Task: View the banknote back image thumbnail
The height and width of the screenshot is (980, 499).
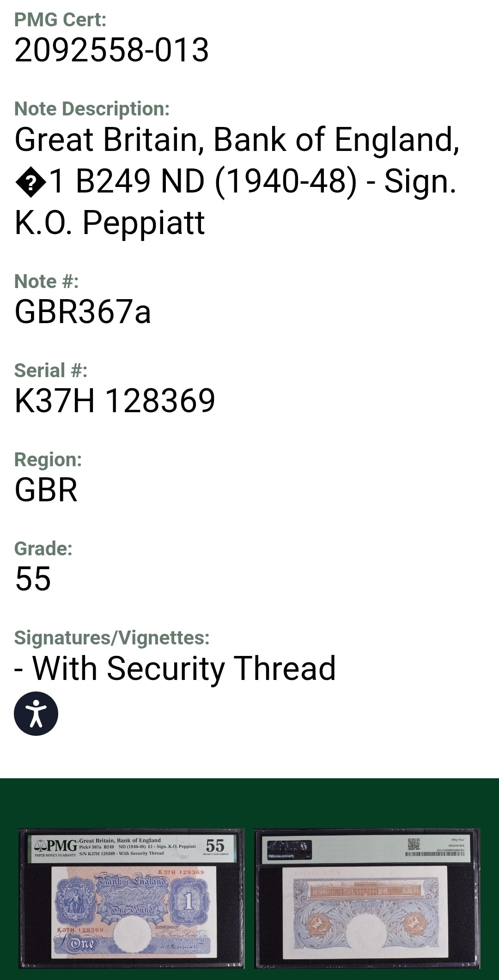Action: coord(367,898)
